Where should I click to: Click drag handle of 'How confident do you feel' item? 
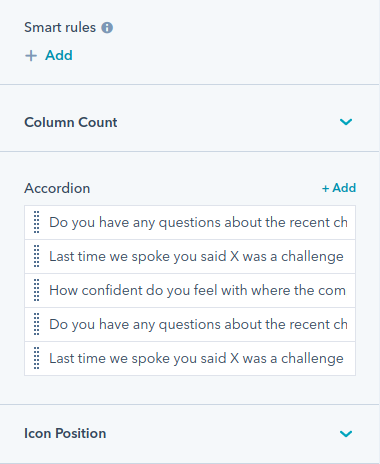(37, 290)
